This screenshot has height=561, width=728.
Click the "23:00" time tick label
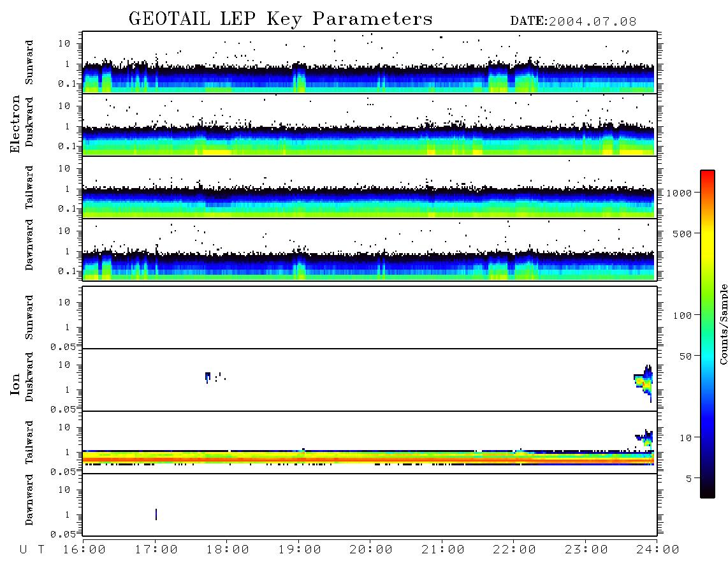click(586, 550)
